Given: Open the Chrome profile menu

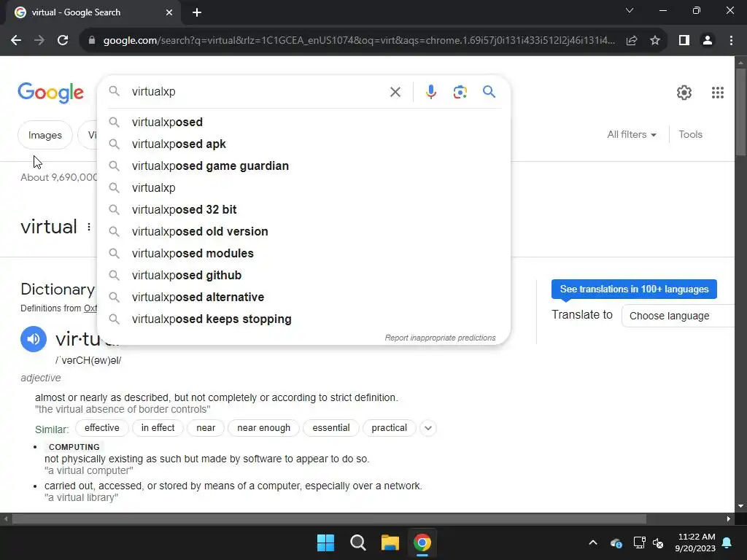Looking at the screenshot, I should (x=708, y=41).
